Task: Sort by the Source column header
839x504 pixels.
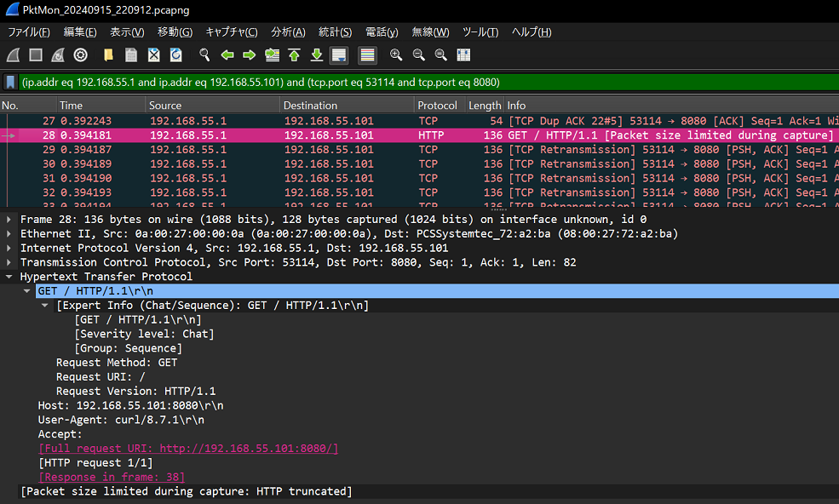Action: pyautogui.click(x=212, y=106)
